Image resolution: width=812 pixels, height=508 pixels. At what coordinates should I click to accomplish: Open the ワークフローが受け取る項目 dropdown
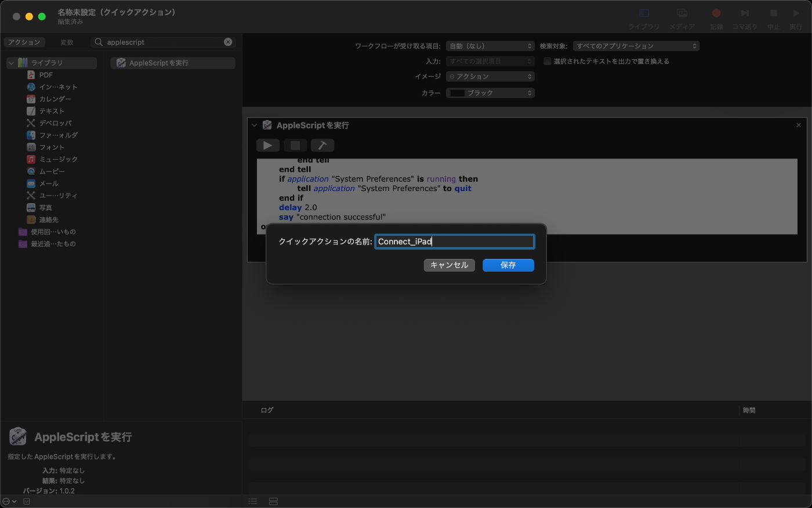click(490, 46)
